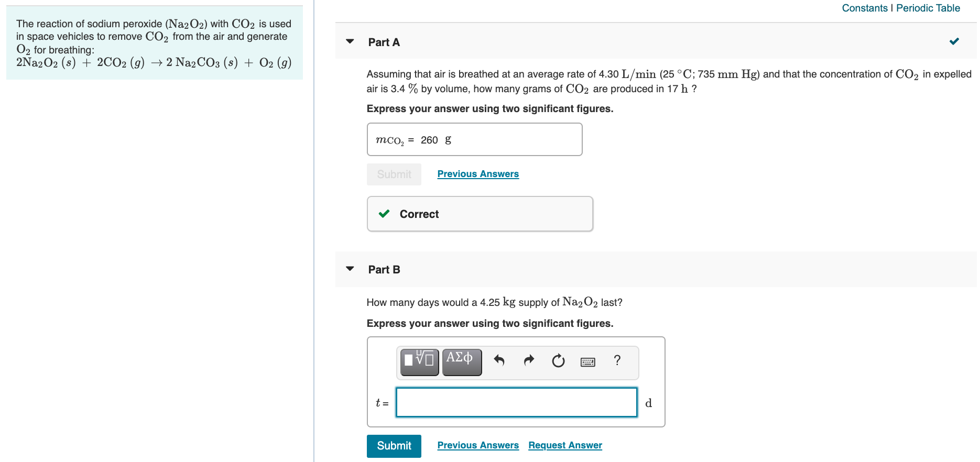
Task: Reset the Part B answer field
Action: point(558,361)
